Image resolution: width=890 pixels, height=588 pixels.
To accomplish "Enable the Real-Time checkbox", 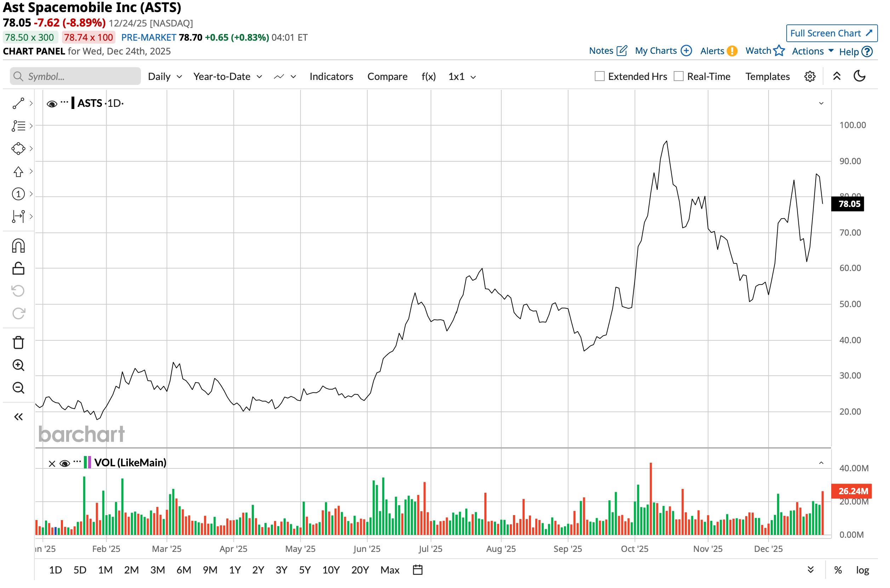I will (678, 76).
